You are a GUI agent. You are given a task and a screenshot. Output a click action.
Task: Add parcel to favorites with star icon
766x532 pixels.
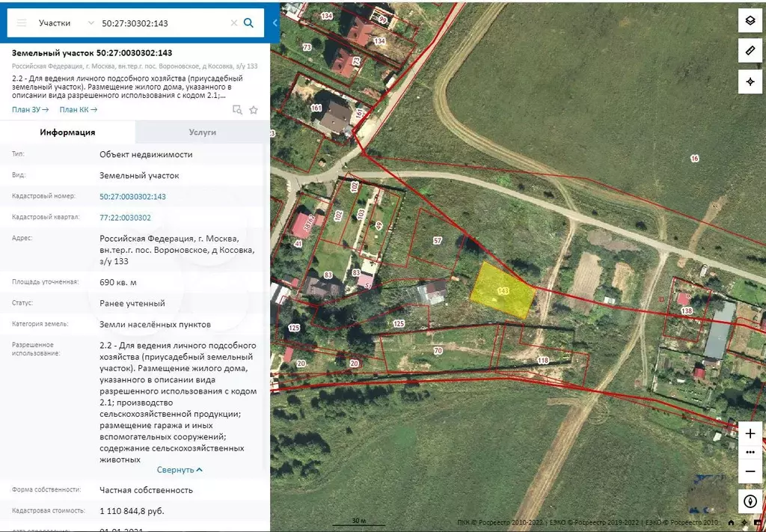(x=254, y=110)
